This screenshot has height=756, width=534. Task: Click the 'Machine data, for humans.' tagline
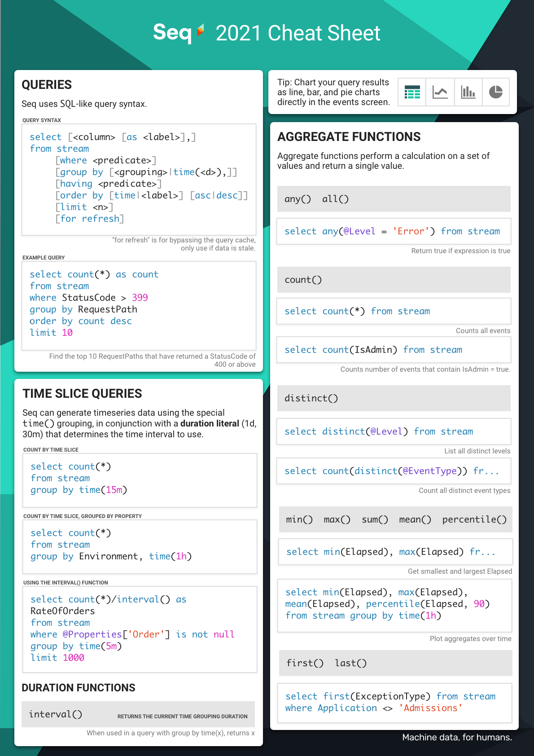[x=457, y=737]
